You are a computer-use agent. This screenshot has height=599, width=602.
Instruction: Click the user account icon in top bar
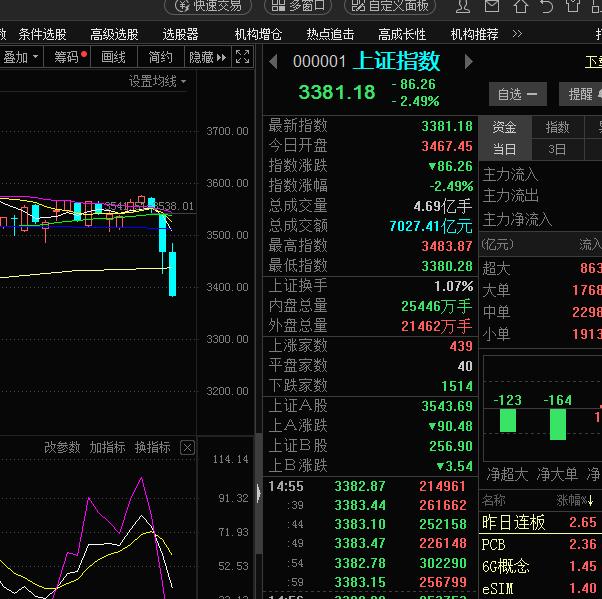pyautogui.click(x=463, y=6)
